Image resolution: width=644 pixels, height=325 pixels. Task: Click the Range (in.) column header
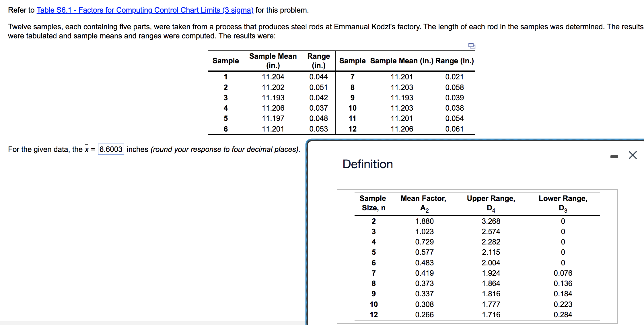point(318,60)
